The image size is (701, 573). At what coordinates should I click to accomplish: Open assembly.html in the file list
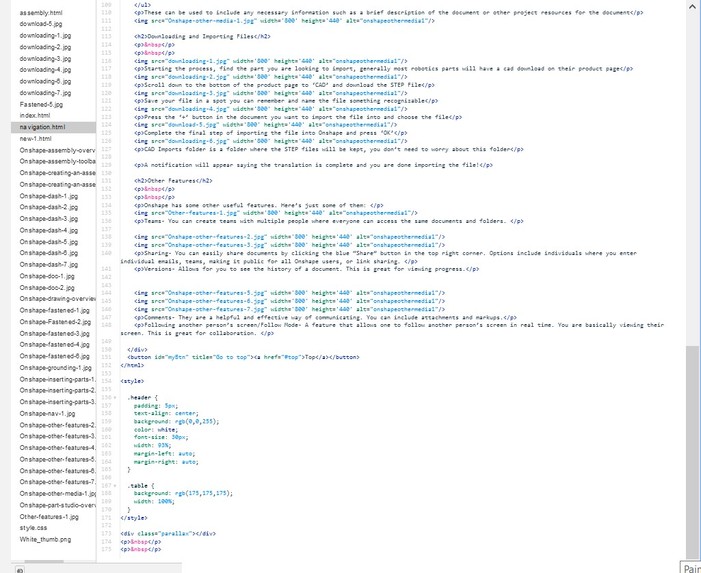(x=41, y=13)
